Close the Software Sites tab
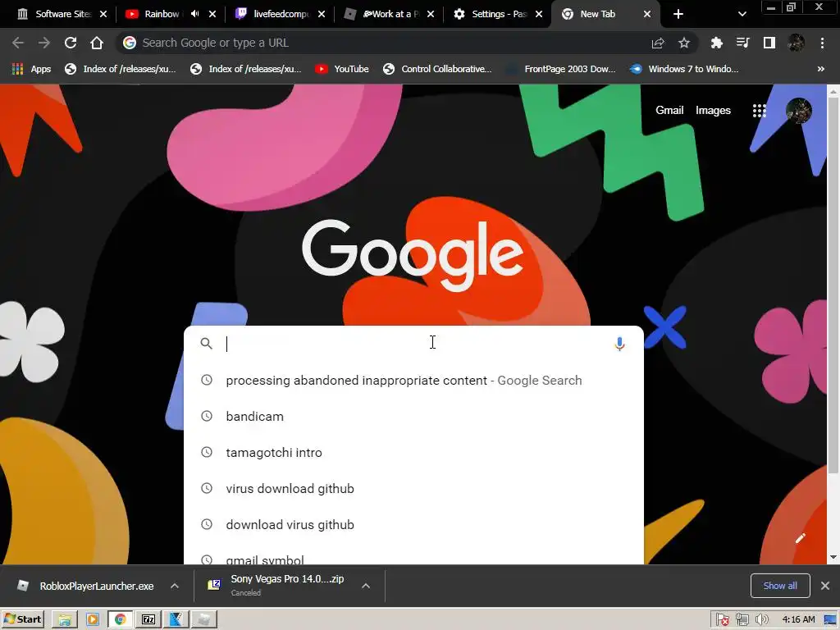This screenshot has height=630, width=840. [x=103, y=14]
